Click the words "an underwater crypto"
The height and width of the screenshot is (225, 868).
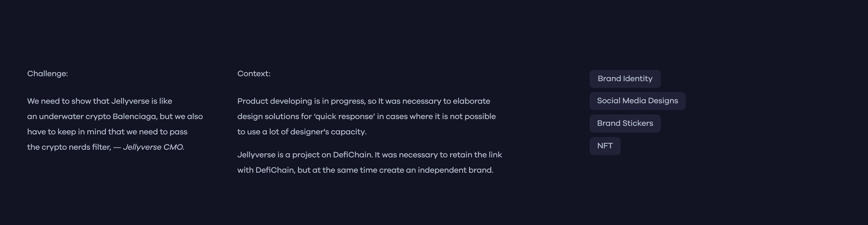[69, 117]
